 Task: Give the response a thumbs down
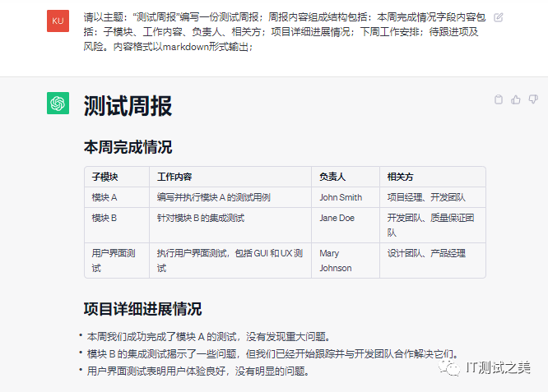532,99
